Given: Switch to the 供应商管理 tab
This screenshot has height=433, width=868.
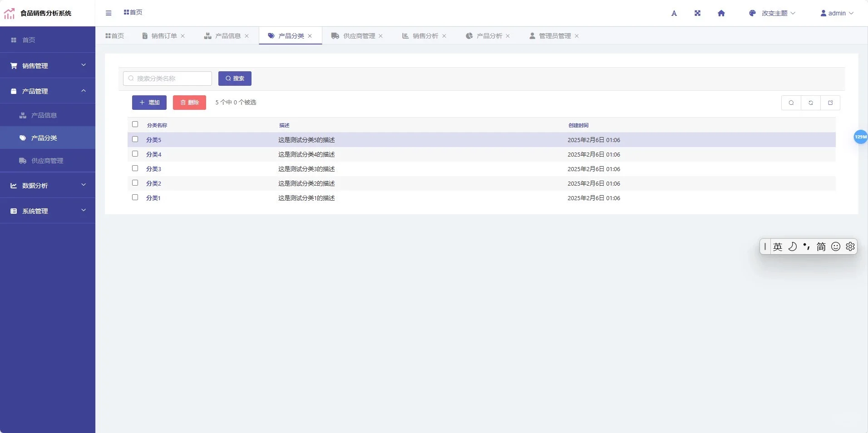Looking at the screenshot, I should [x=359, y=36].
